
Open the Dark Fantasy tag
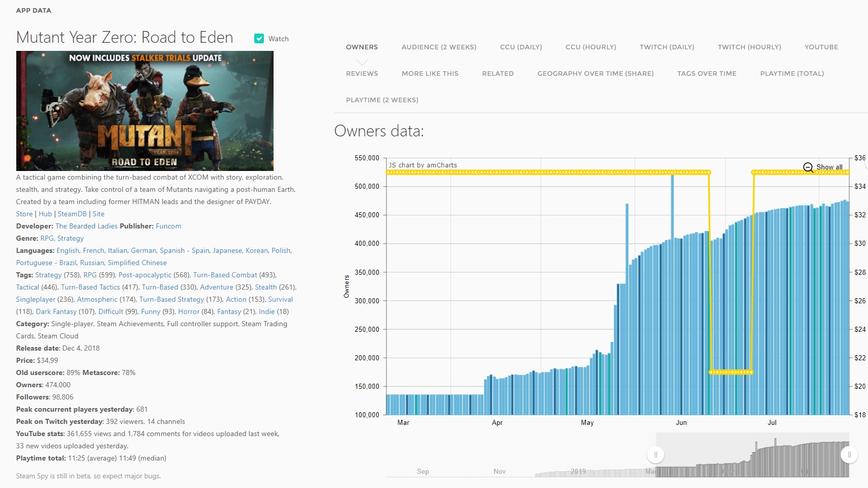point(56,311)
